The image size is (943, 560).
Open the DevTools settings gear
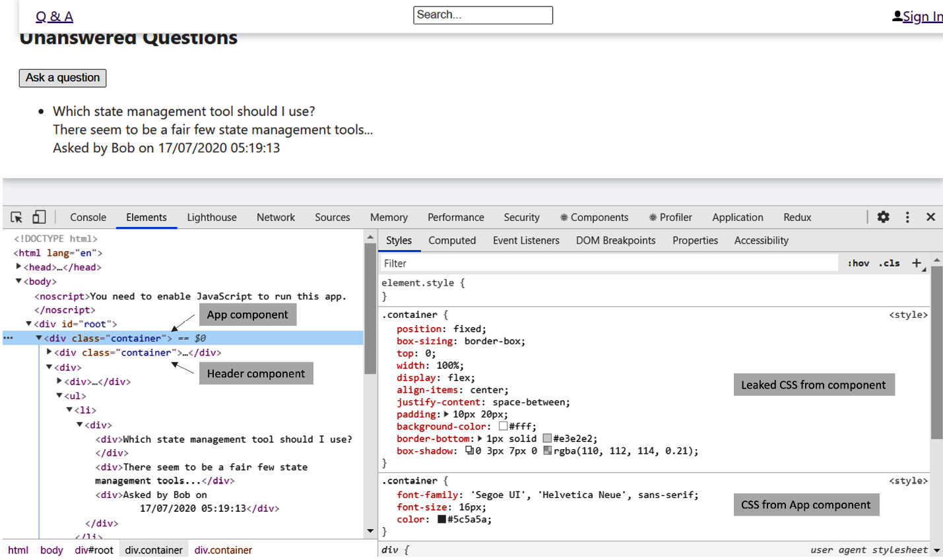pos(883,216)
